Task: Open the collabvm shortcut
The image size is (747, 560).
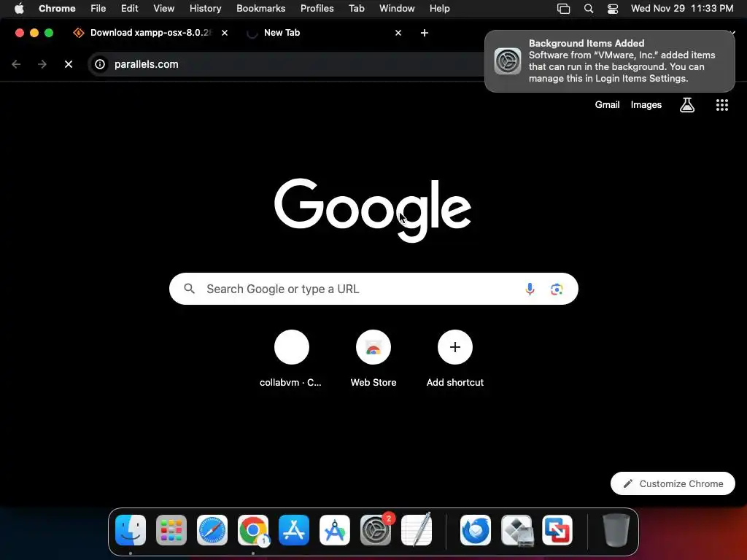Action: point(291,358)
